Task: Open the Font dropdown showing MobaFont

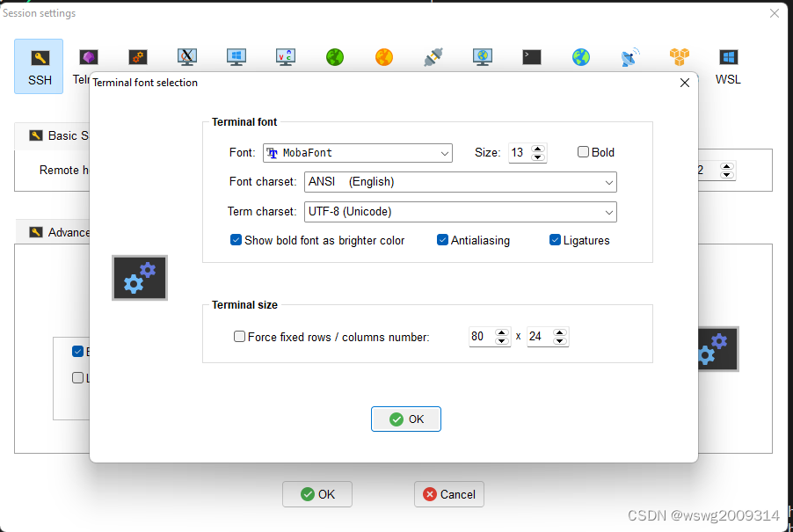Action: click(444, 152)
